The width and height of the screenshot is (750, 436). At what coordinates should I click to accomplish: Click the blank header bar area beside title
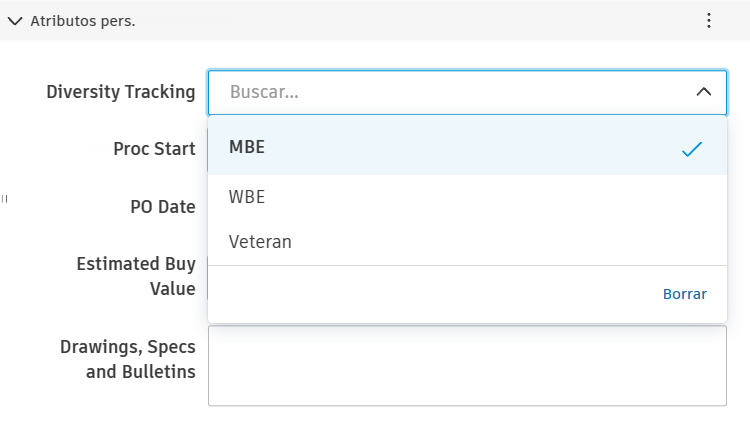(x=420, y=21)
